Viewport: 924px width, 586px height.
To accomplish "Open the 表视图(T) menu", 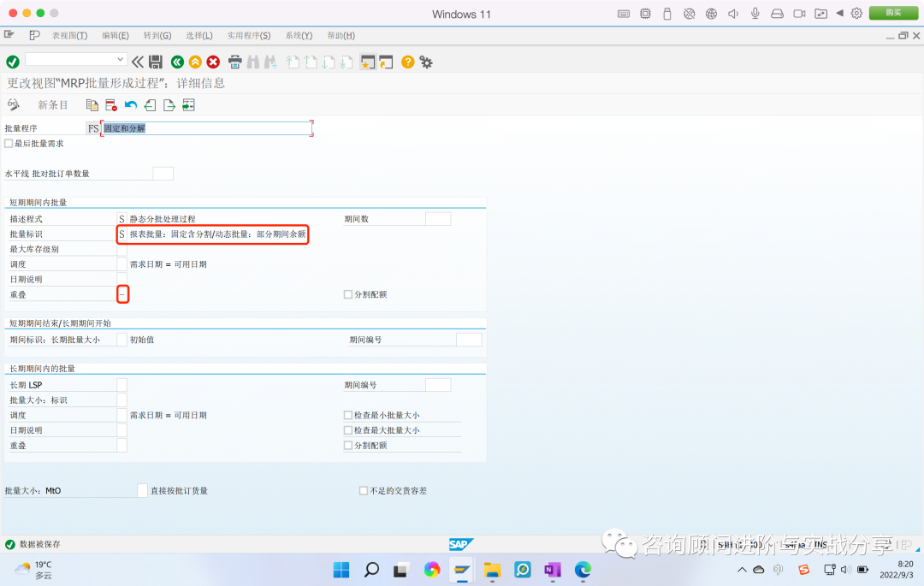I will pos(69,35).
